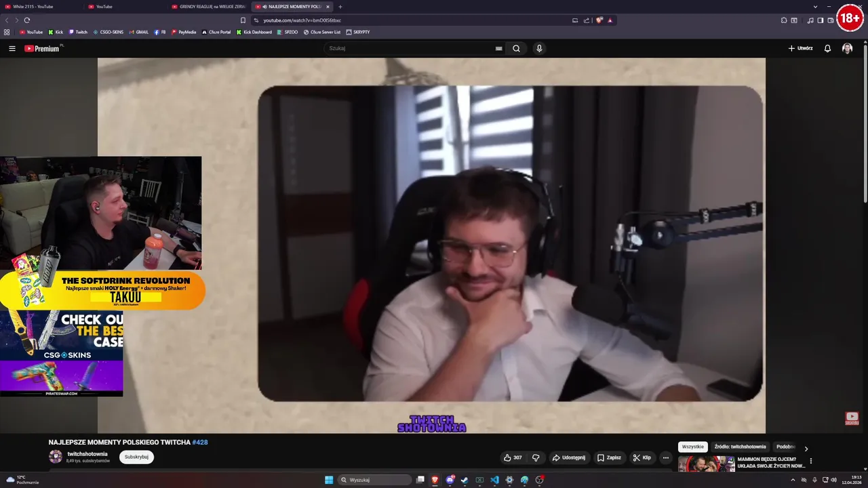Dislike the video with thumbs down

536,457
